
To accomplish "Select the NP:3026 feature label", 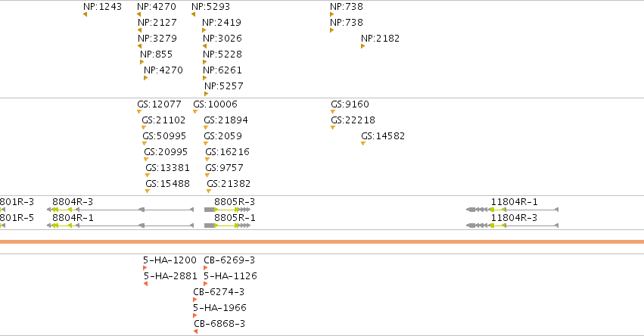I will [222, 38].
